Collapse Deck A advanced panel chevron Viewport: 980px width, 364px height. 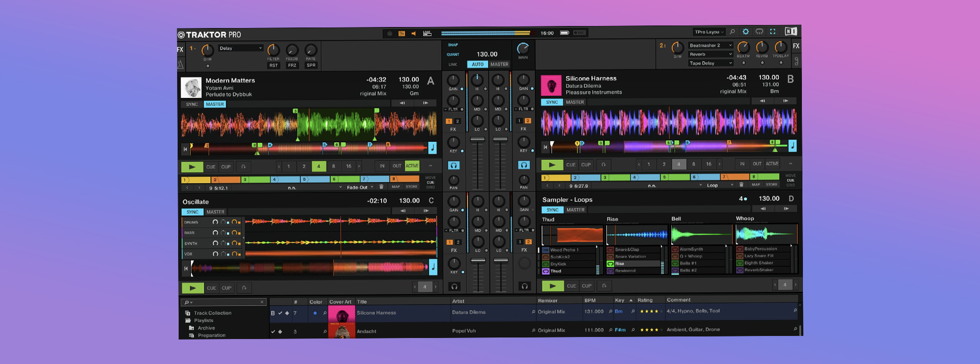pos(430,166)
